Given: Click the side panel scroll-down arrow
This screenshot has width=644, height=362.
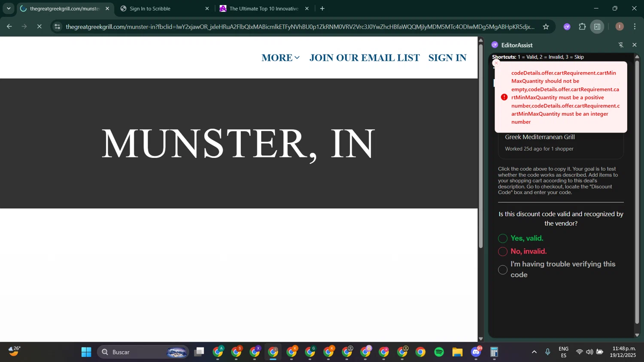Looking at the screenshot, I should tap(637, 335).
